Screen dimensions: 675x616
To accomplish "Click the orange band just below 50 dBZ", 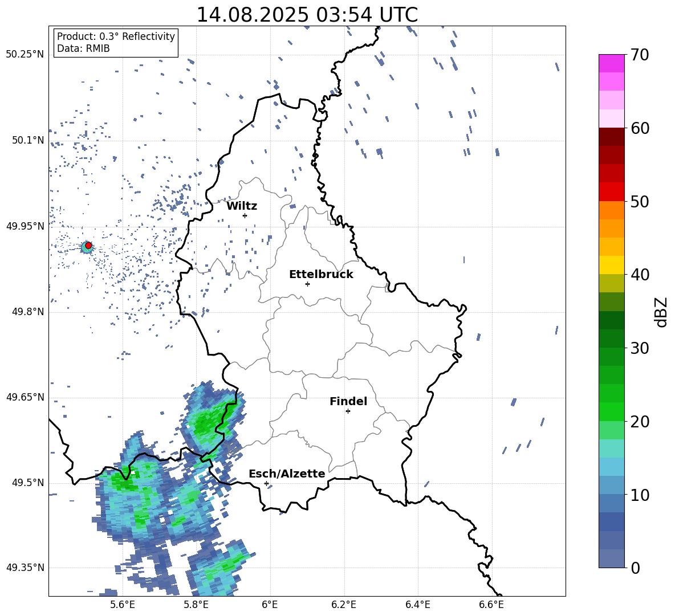I will (x=612, y=210).
